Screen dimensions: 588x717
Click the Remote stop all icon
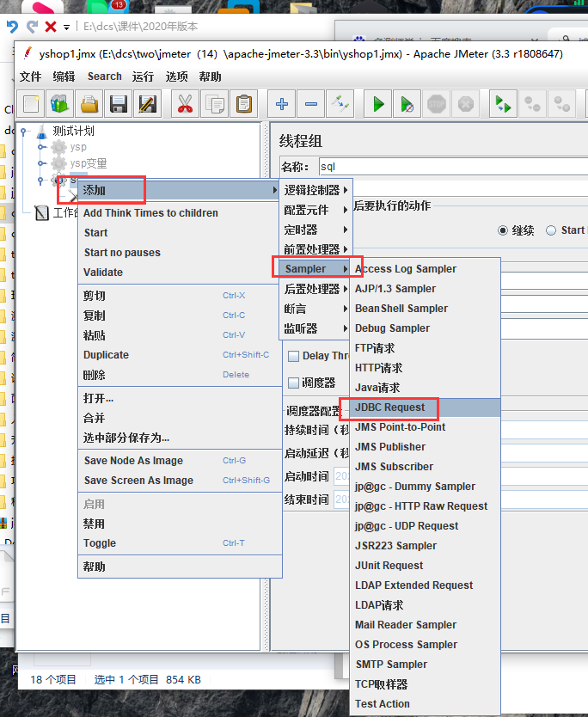click(533, 104)
